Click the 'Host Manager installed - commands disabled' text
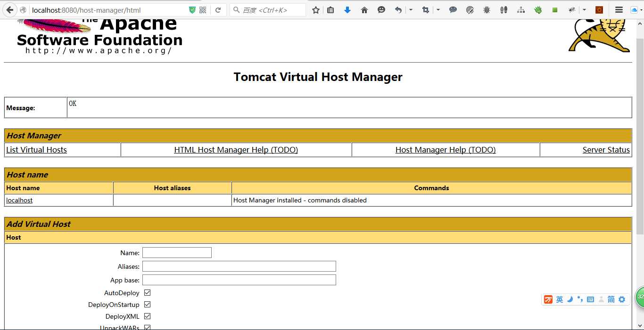This screenshot has height=330, width=644. (300, 200)
